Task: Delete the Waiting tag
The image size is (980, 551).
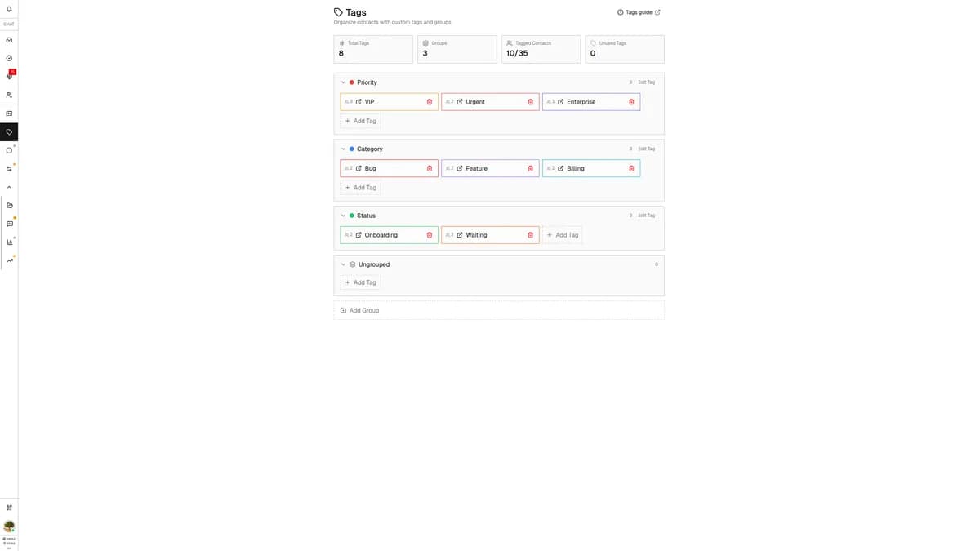Action: point(531,235)
